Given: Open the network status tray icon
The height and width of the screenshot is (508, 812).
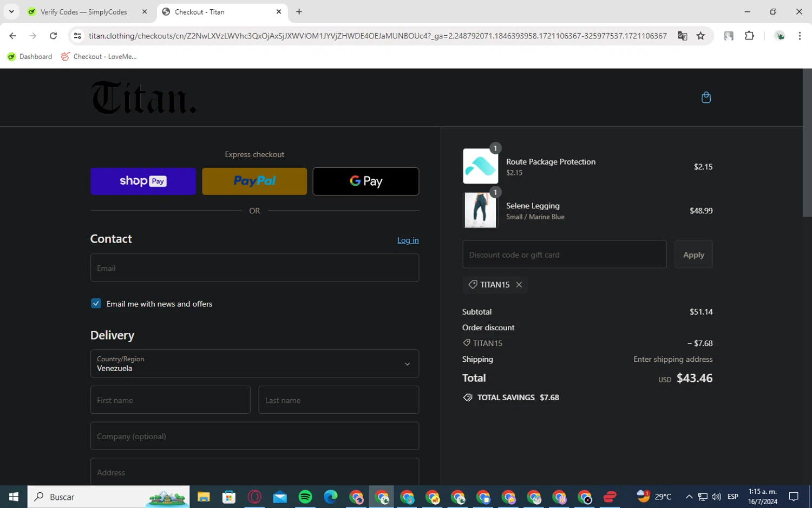Looking at the screenshot, I should pos(703,497).
